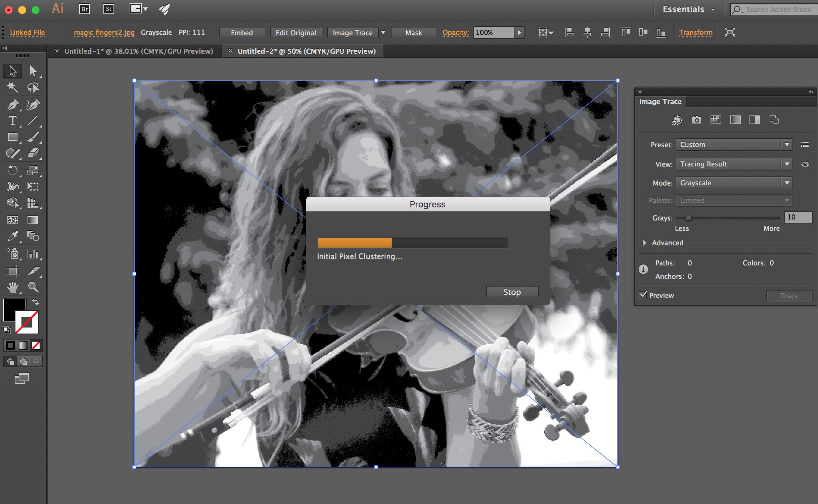Select the Rectangle tool
The image size is (818, 504).
(13, 137)
